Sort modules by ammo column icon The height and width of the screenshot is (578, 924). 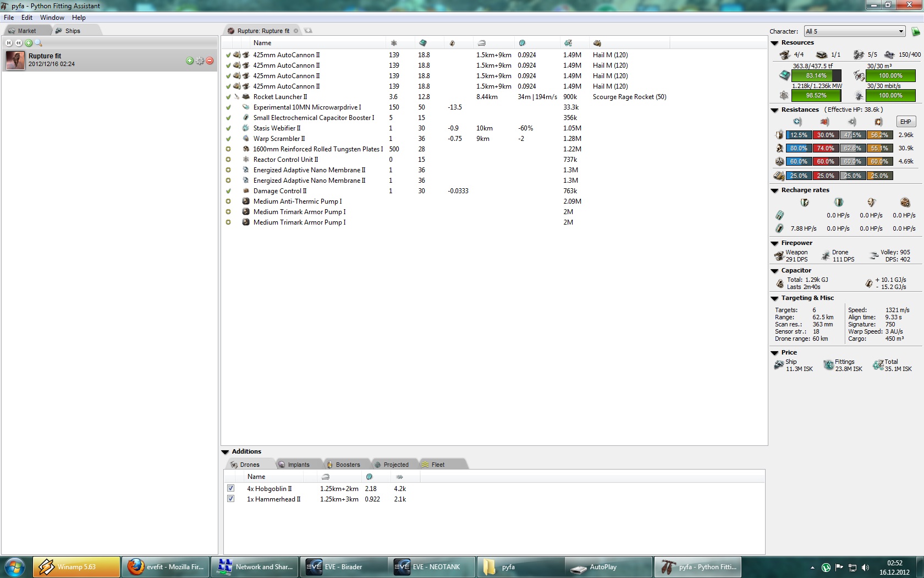[x=597, y=43]
